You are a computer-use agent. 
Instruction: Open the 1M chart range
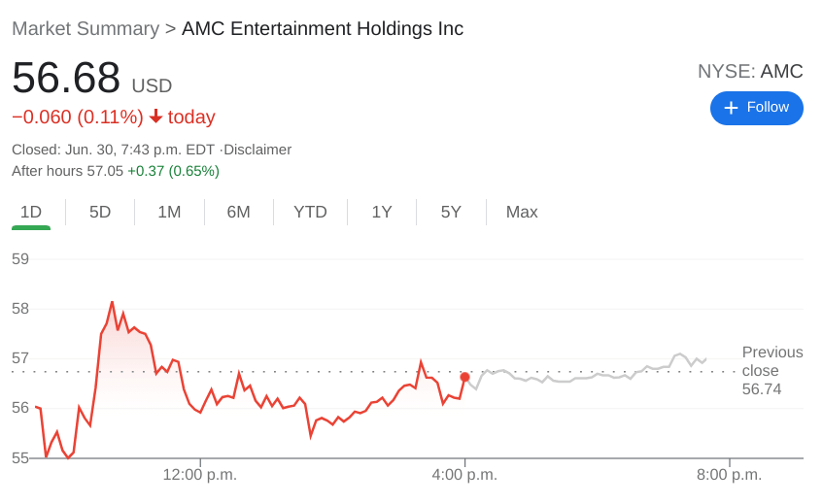[169, 212]
